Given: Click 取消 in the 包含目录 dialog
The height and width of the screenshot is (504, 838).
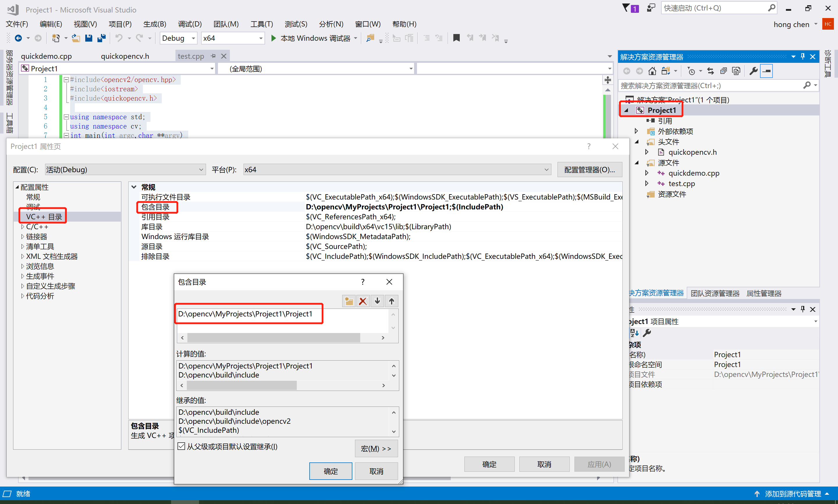Looking at the screenshot, I should tap(376, 471).
